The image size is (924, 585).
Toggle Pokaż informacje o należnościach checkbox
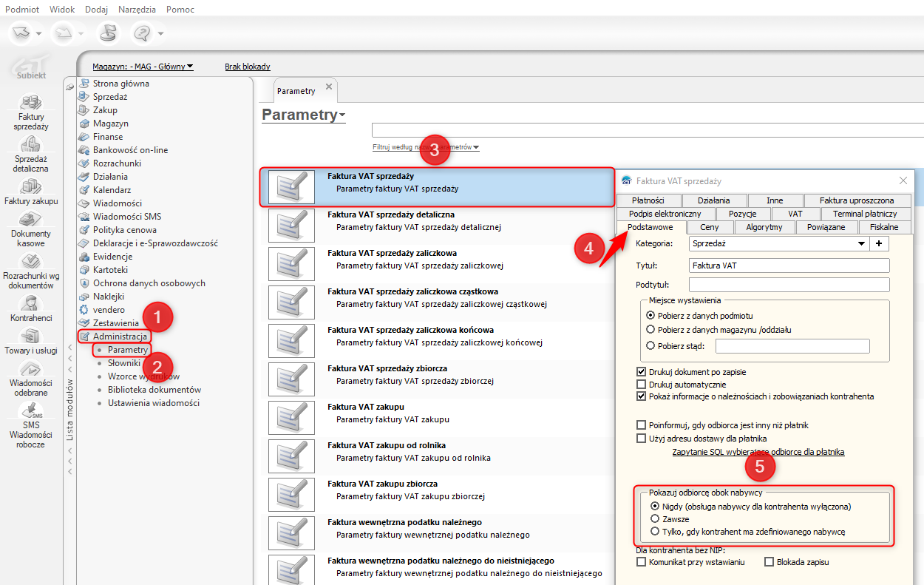pyautogui.click(x=642, y=396)
